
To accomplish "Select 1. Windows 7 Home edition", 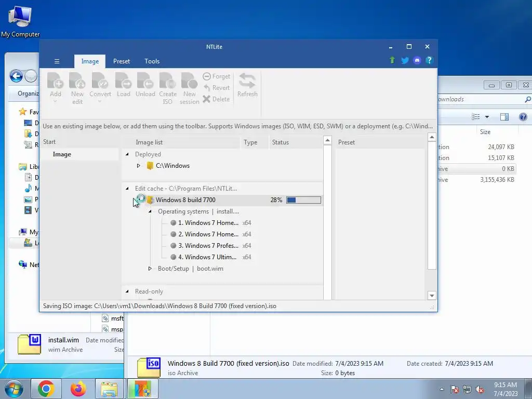I will point(208,223).
